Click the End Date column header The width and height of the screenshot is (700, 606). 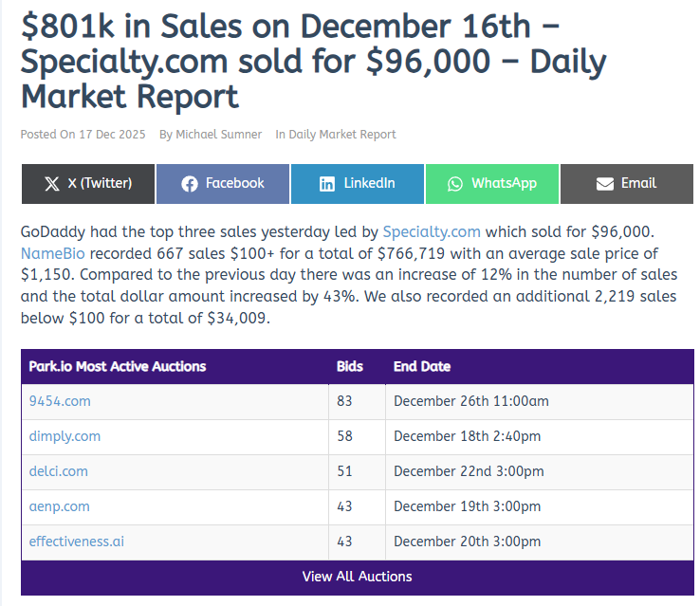[x=422, y=366]
